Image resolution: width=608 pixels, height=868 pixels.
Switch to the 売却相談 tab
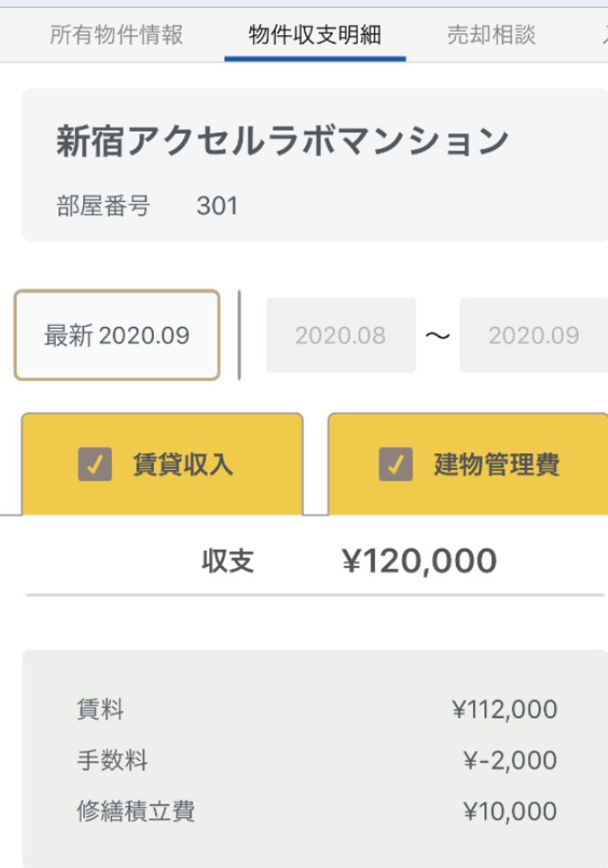click(491, 35)
